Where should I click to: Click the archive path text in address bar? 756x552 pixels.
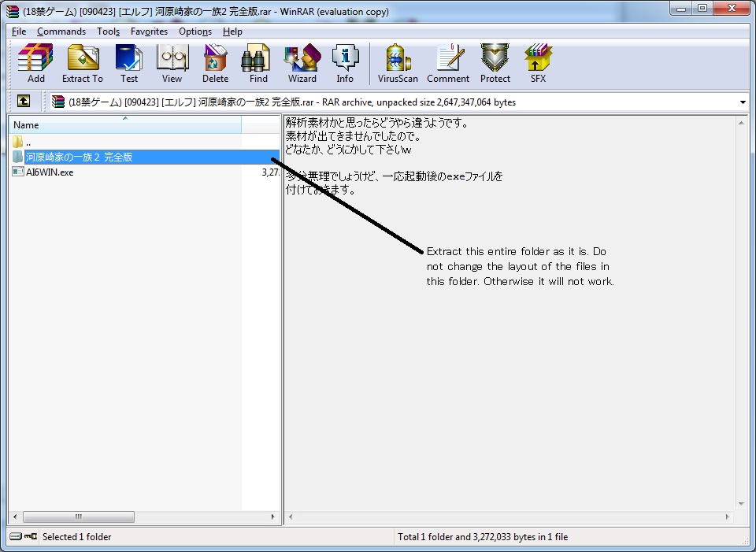pos(292,102)
